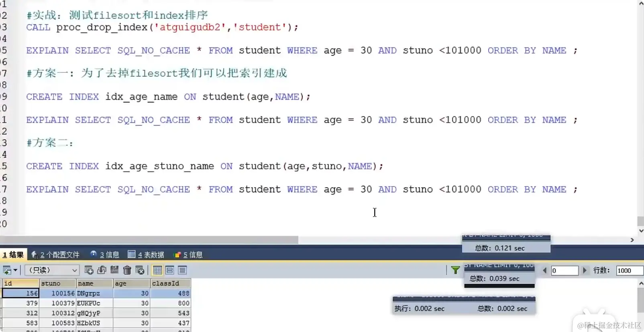This screenshot has width=644, height=332.
Task: Open the 4 表数据 tab
Action: (x=146, y=255)
